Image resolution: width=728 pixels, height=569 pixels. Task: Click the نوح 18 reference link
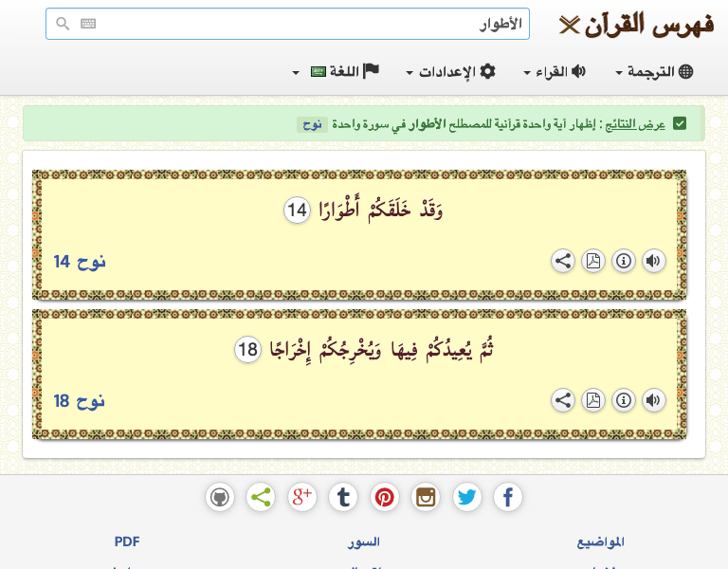click(80, 401)
